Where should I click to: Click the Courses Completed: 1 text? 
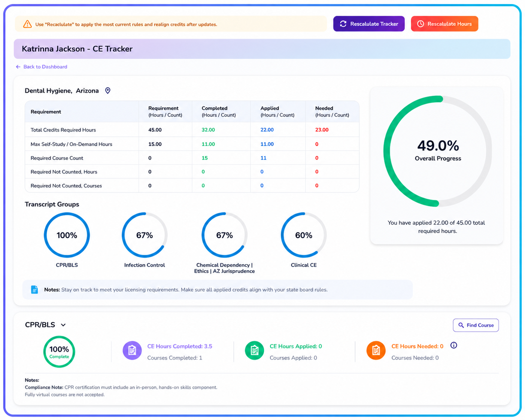point(175,358)
